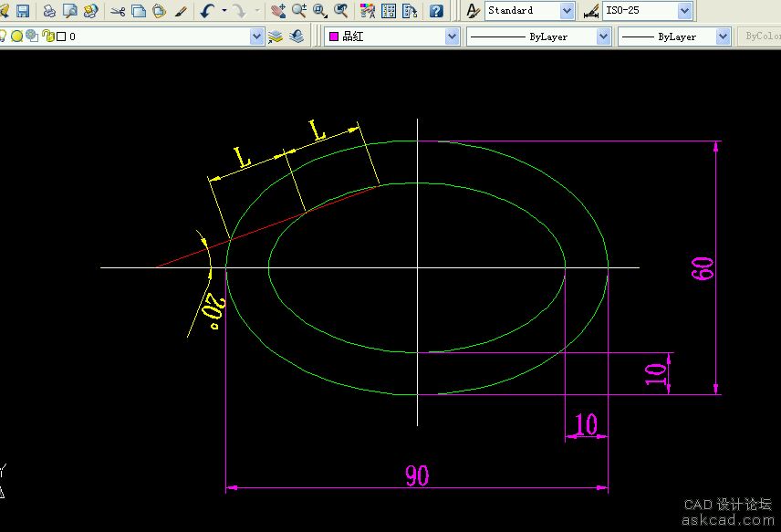The height and width of the screenshot is (532, 781).
Task: Open the Properties palette icon
Action: point(368,10)
